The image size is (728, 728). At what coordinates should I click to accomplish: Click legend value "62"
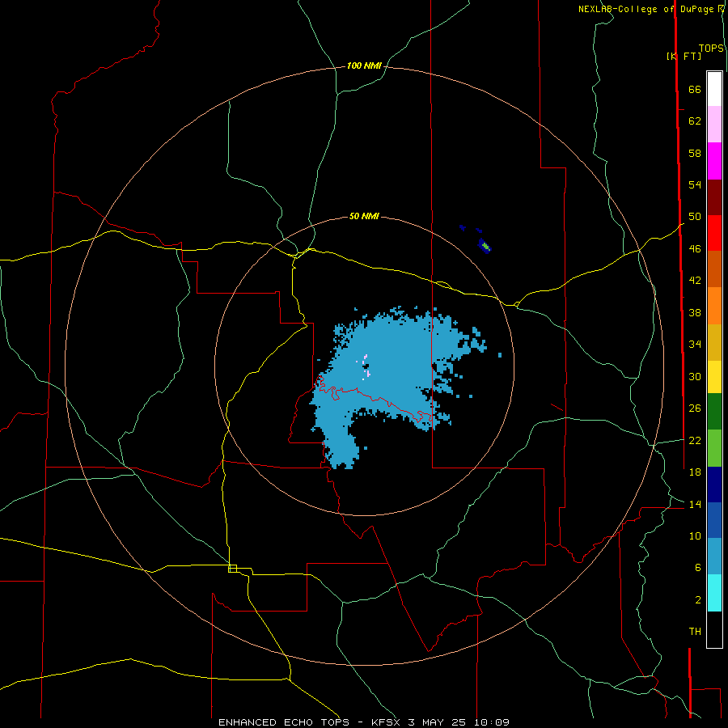pos(695,121)
